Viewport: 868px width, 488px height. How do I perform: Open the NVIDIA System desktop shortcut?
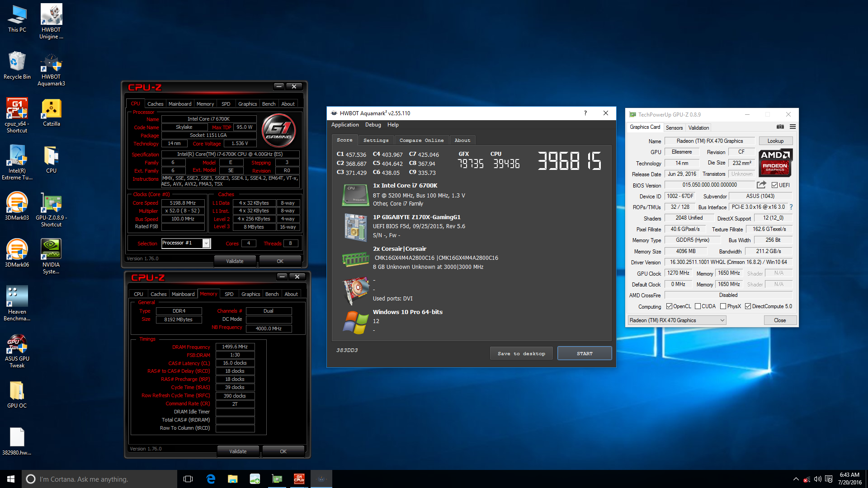click(51, 257)
